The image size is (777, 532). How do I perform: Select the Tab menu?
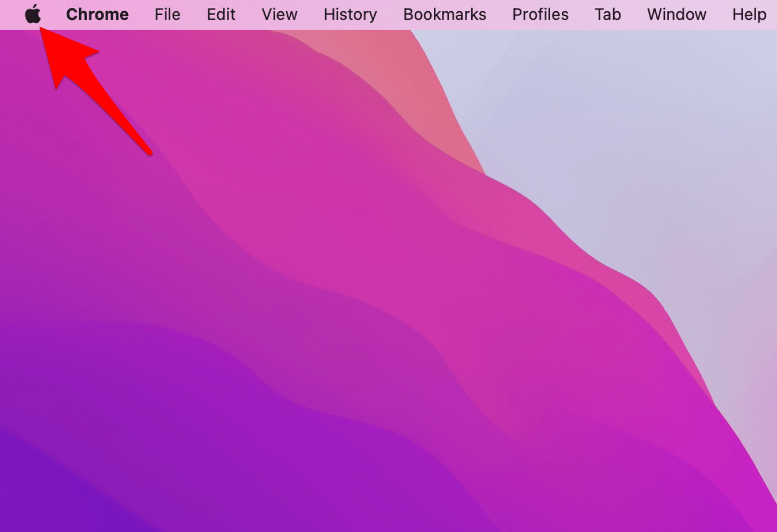pyautogui.click(x=607, y=14)
